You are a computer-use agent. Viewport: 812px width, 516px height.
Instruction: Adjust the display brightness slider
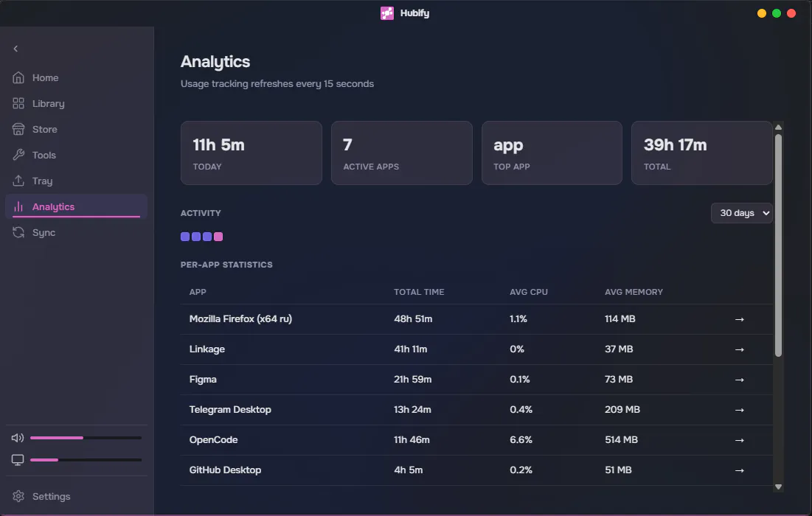click(86, 459)
